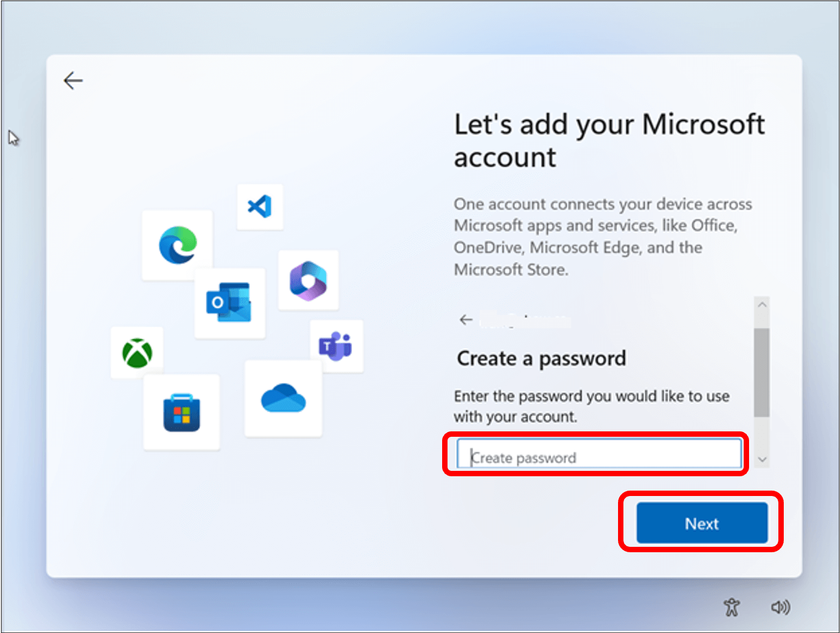Click the OneDrive cloud icon tile
The image size is (840, 633).
[x=283, y=398]
